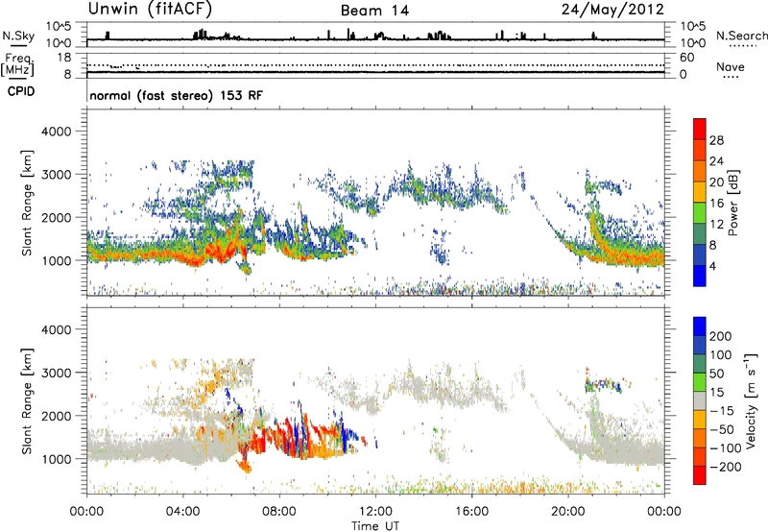Click Slant Range label of power panel
This screenshot has width=768, height=532.
pos(27,203)
